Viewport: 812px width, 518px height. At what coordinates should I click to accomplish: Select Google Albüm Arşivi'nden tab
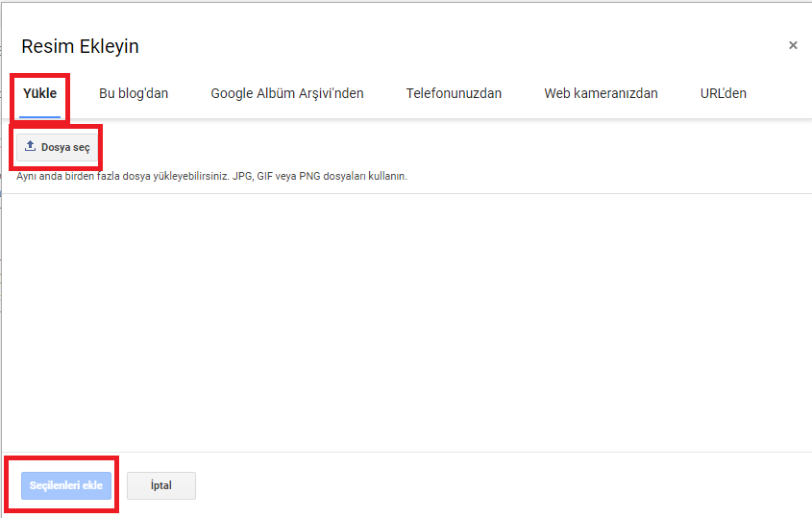click(287, 94)
